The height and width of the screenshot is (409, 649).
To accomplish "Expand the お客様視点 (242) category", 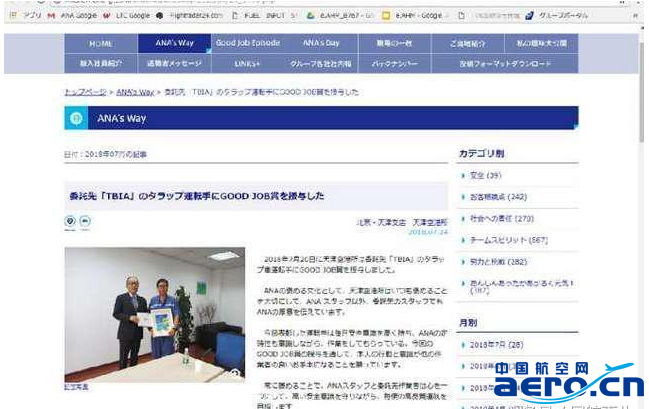I will click(498, 197).
